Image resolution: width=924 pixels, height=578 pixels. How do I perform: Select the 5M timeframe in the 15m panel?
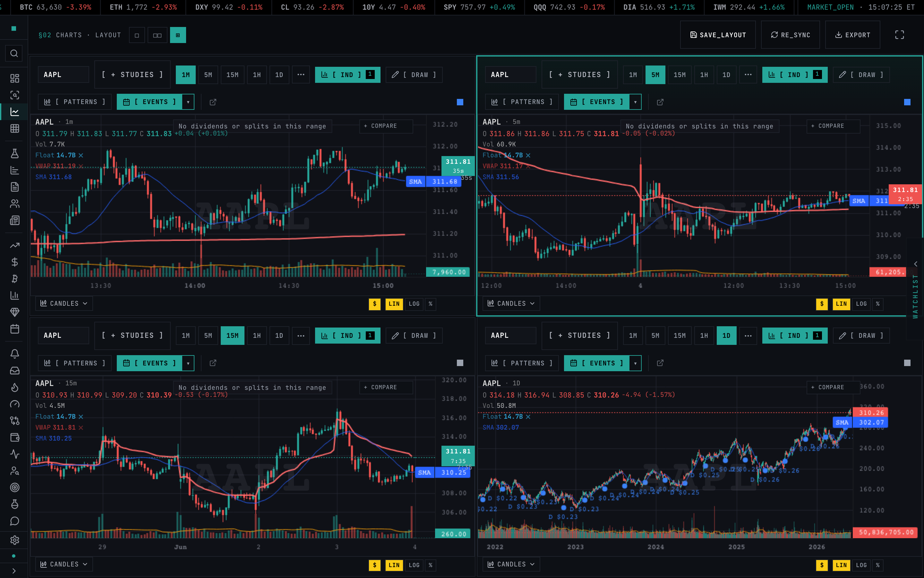pos(208,336)
